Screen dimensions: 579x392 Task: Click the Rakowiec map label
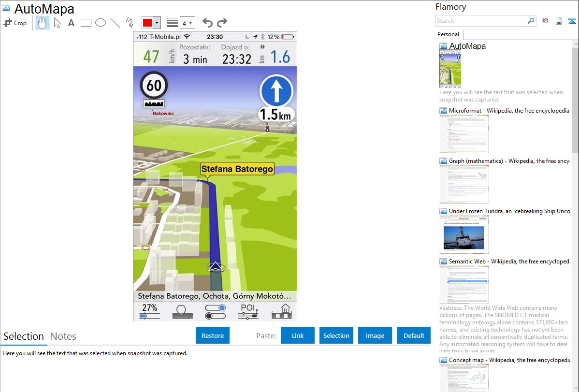(163, 114)
